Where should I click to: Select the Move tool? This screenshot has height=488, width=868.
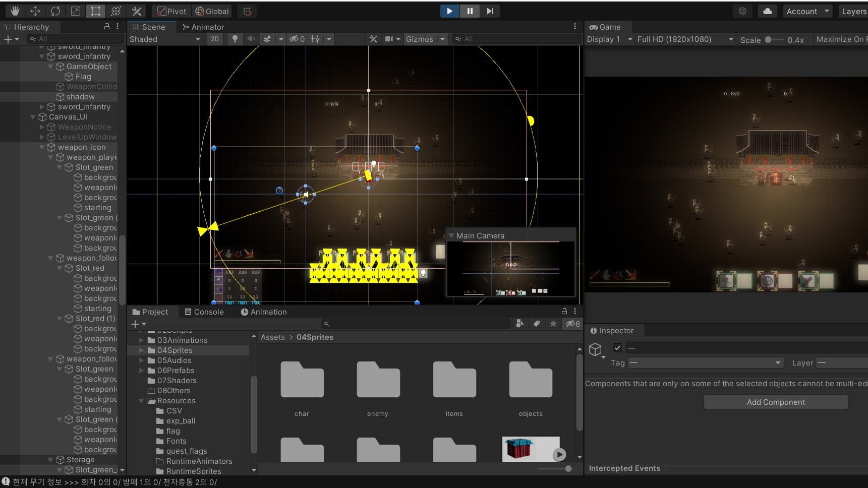[35, 11]
